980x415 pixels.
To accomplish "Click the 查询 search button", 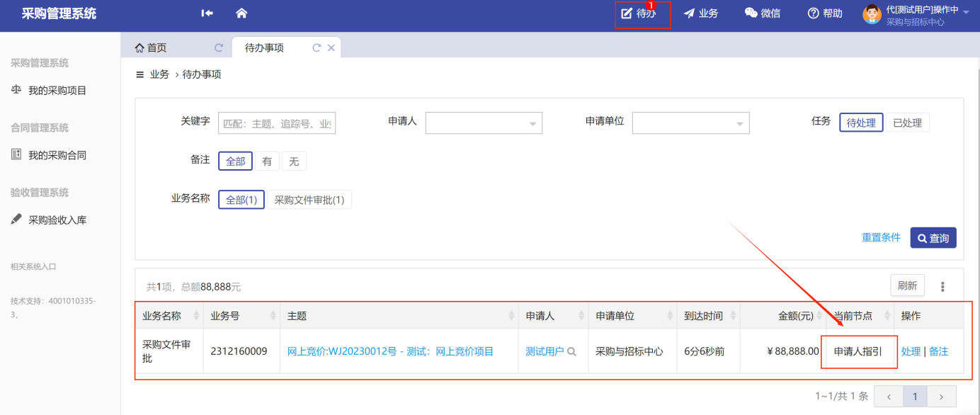I will 933,238.
